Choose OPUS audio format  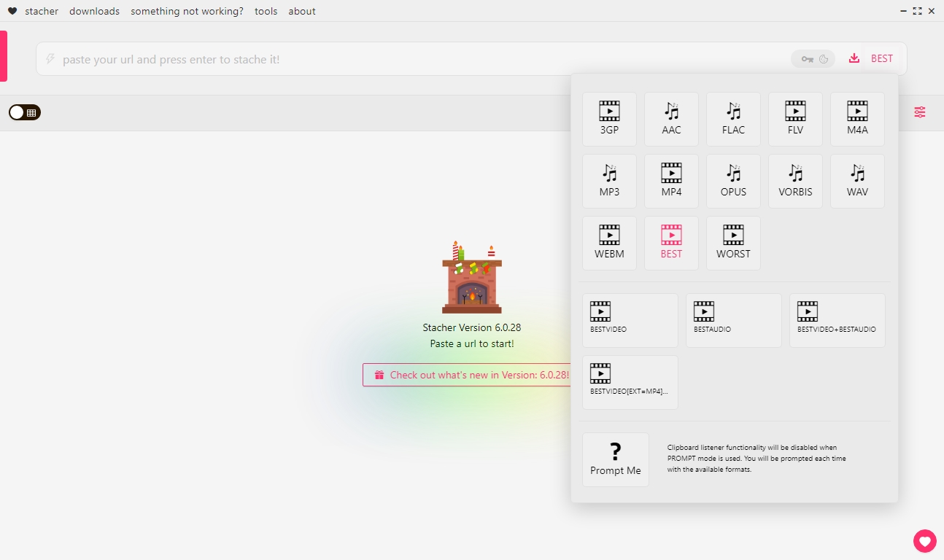click(x=733, y=181)
